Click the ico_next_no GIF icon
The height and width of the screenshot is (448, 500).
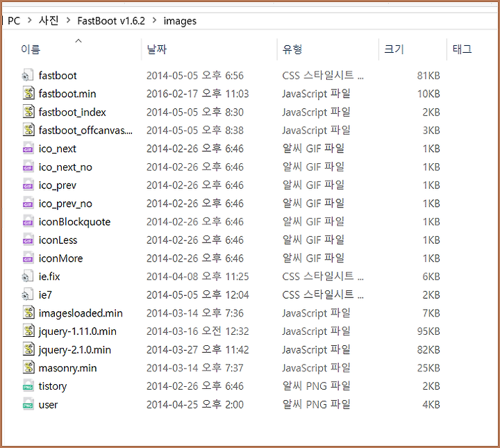(x=28, y=167)
